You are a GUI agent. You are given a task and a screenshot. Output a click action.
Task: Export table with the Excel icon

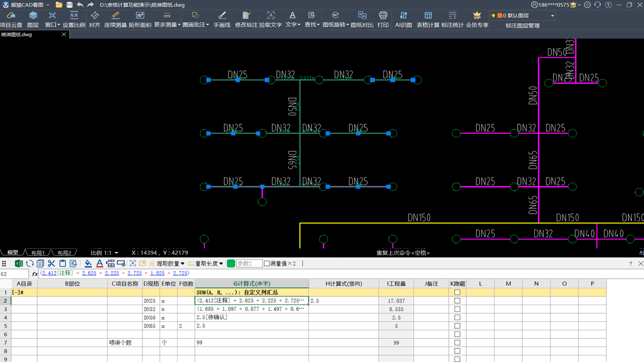pos(19,263)
